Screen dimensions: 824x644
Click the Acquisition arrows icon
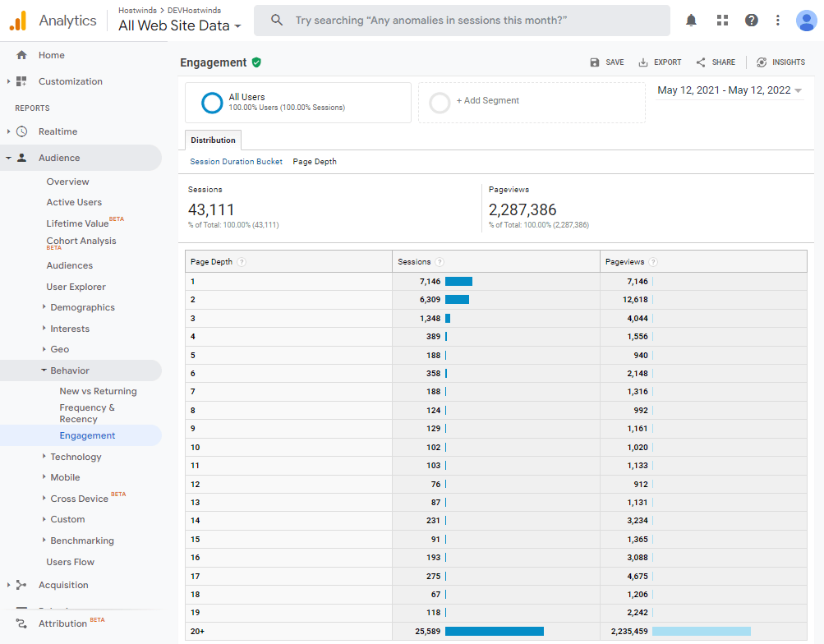(21, 585)
